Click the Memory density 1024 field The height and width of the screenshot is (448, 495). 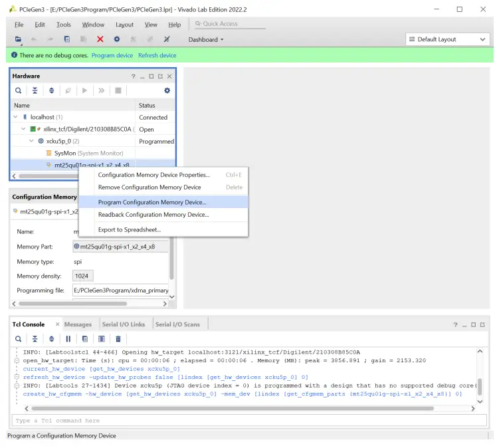tap(82, 277)
